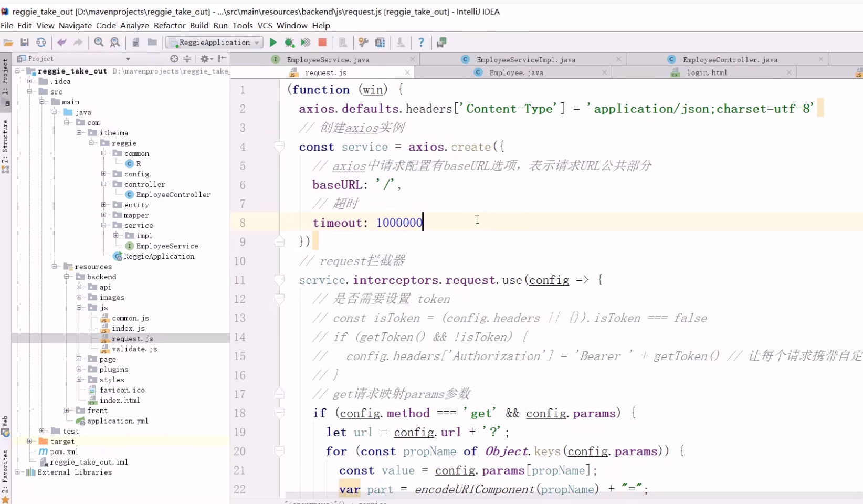Click the Open folder toolbar icon
The height and width of the screenshot is (504, 863).
pyautogui.click(x=8, y=43)
